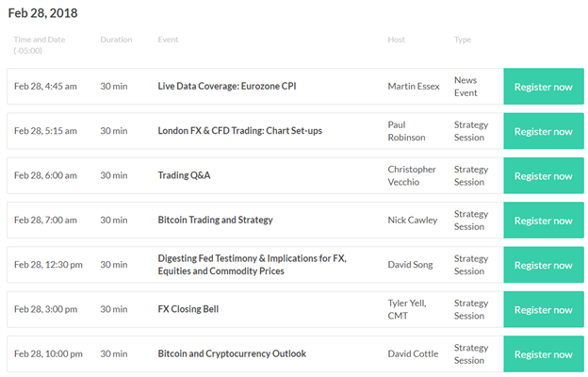Click host name Martin Essex
588x377 pixels.
click(x=414, y=87)
